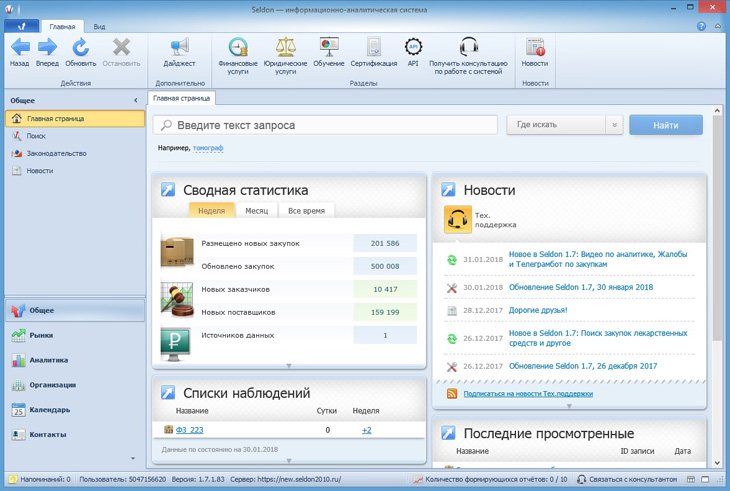Image resolution: width=730 pixels, height=491 pixels.
Task: Expand the Сводная статистика bottom arrow
Action: [x=289, y=366]
